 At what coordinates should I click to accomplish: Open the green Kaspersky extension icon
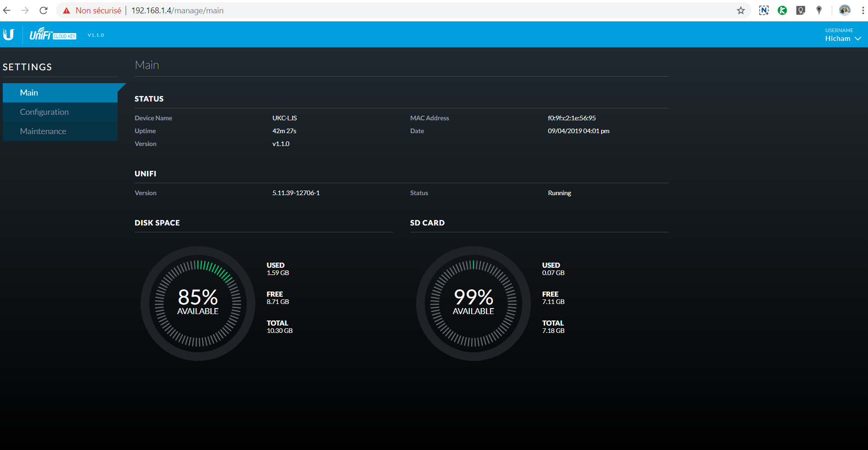coord(782,11)
